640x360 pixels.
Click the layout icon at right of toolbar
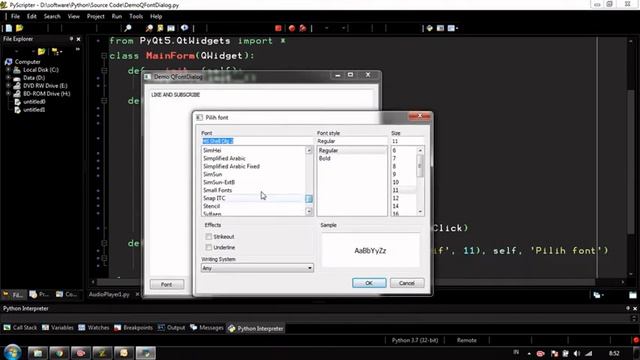[452, 28]
